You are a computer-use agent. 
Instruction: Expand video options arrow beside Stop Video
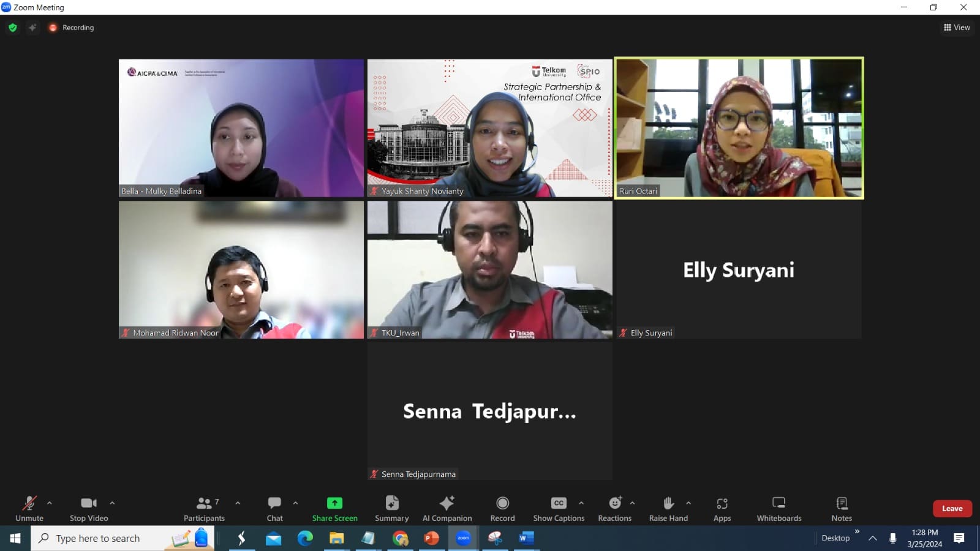(x=112, y=503)
